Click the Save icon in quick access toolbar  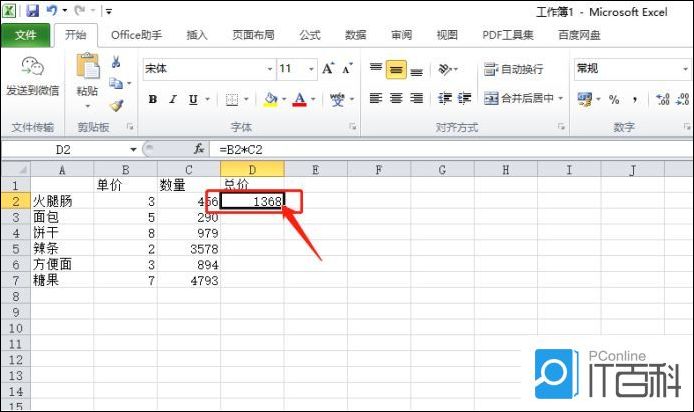[x=33, y=10]
